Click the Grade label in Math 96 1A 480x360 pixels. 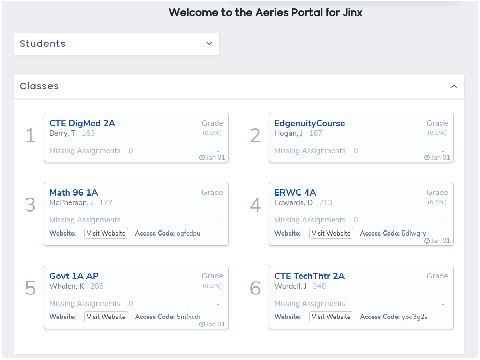click(x=212, y=193)
